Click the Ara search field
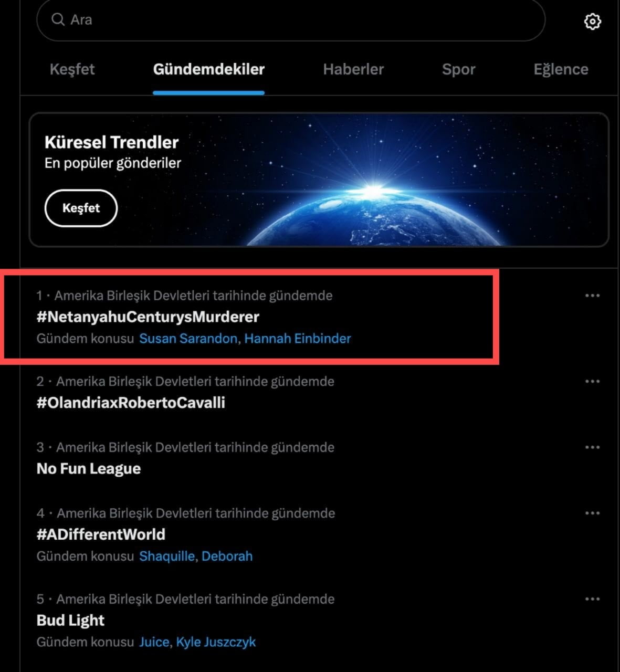The image size is (620, 672). pos(291,20)
